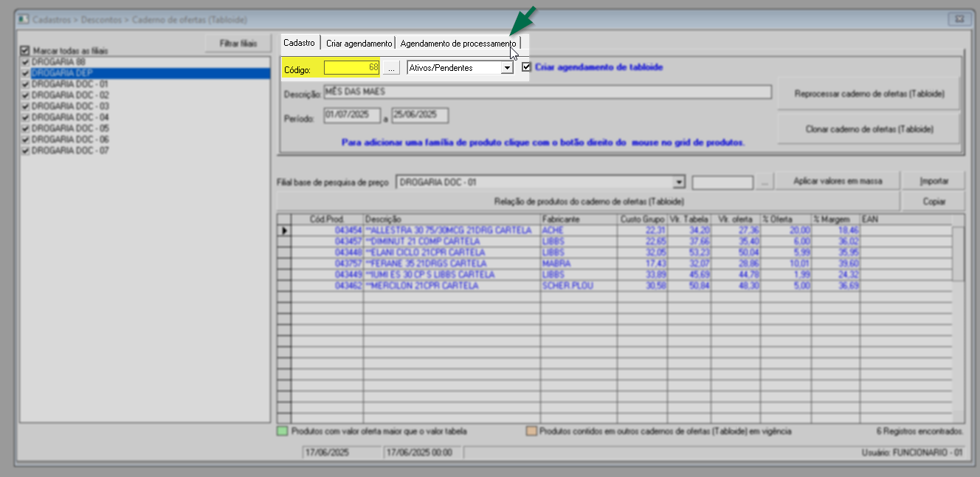
Task: Toggle DROGARIA DOC - 05 checkbox
Action: (x=26, y=128)
